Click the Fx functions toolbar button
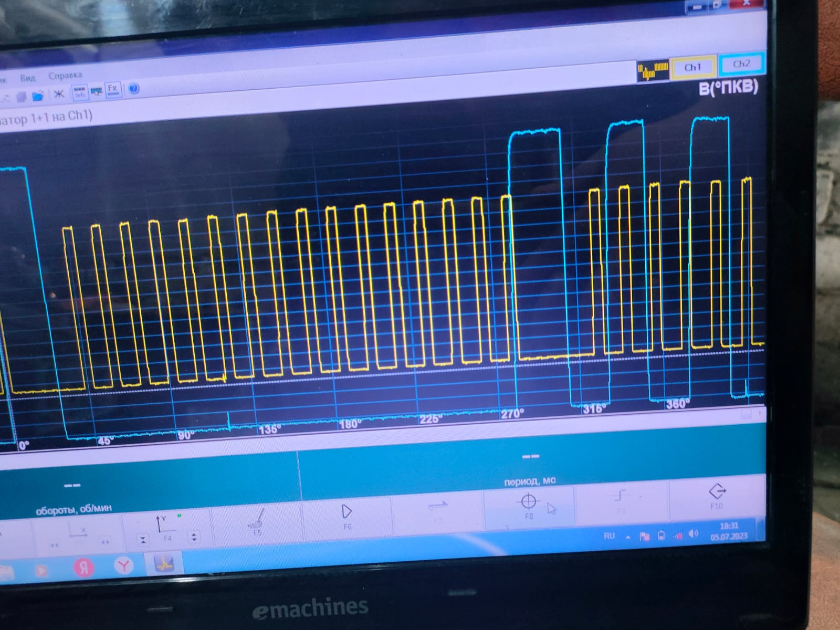Screen dimensions: 840x630 pos(112,89)
